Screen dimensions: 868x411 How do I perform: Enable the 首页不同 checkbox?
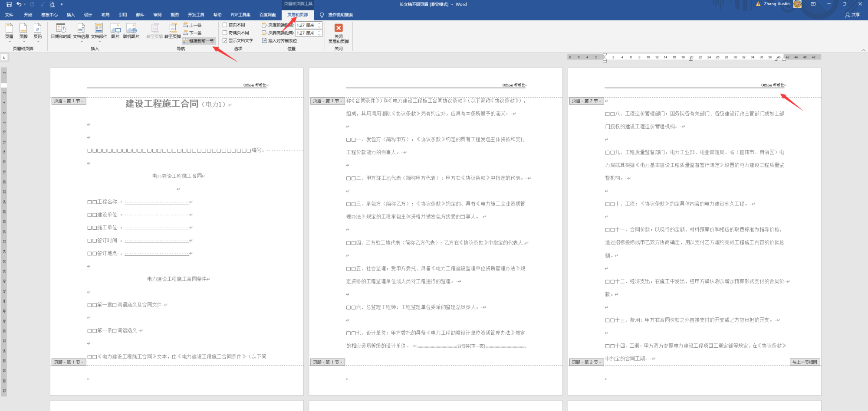pyautogui.click(x=225, y=25)
